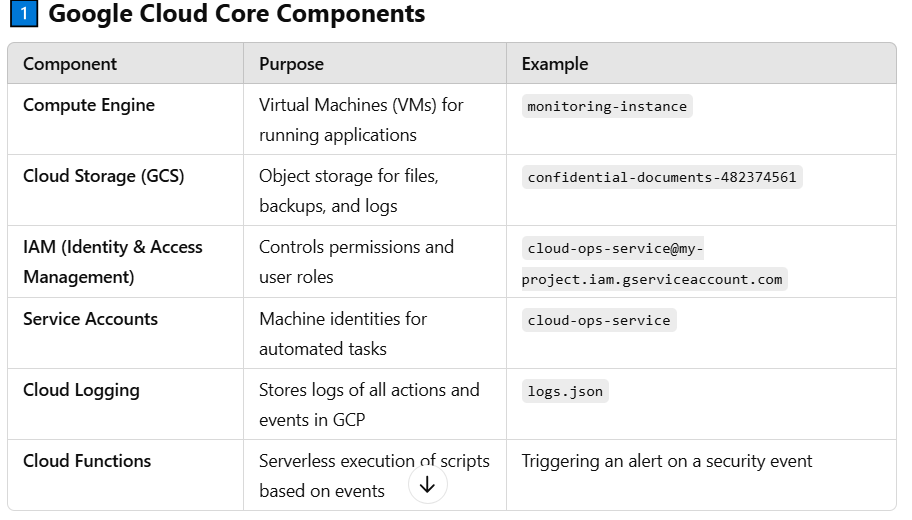Screen dimensions: 912x520
Task: Click the confidential-documents-482374561 bucket name
Action: tap(662, 178)
